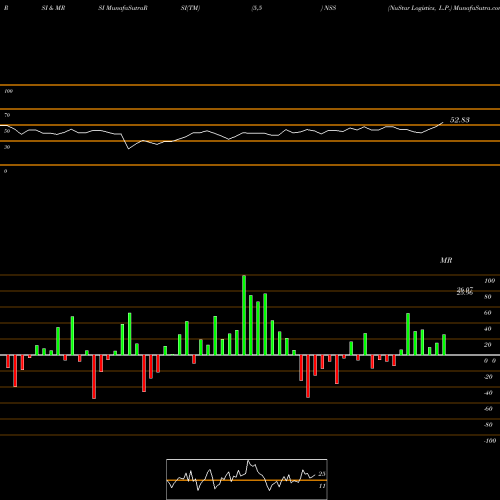Click the 'SI & MR' header label
500x500 pixels.
tap(53, 8)
